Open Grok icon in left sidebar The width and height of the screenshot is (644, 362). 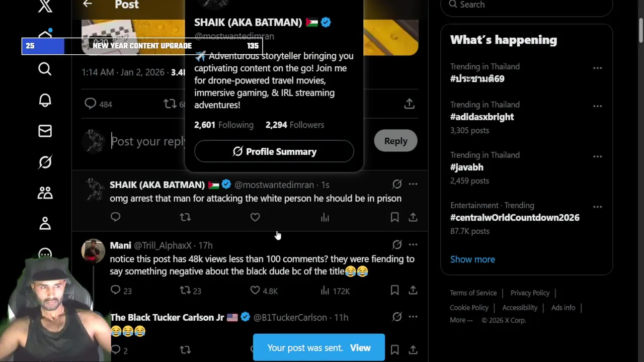click(45, 162)
